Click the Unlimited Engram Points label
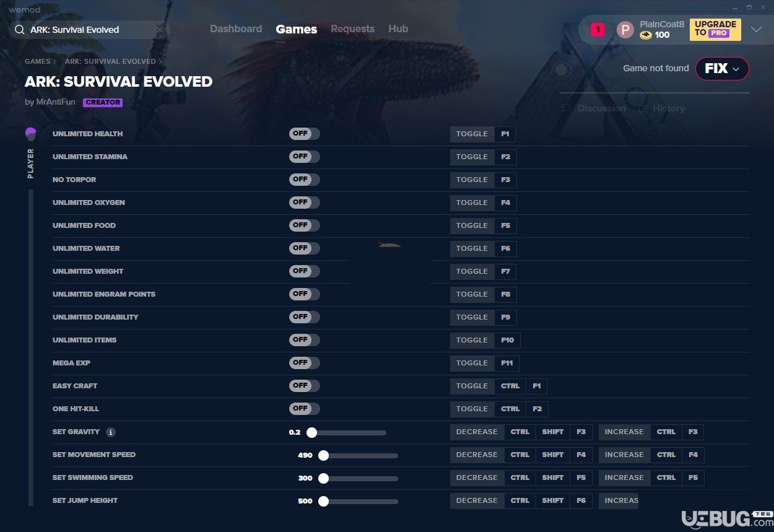Image resolution: width=774 pixels, height=532 pixels. (104, 294)
